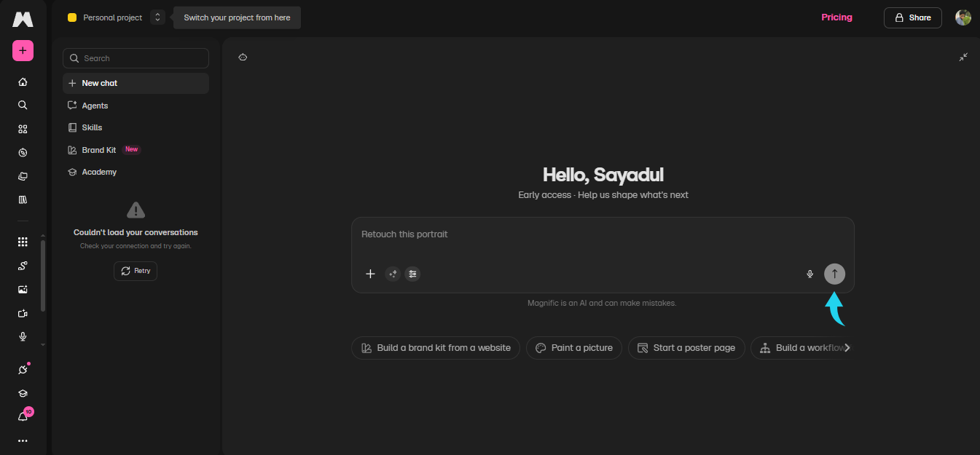Click the Pricing link
Viewport: 980px width, 455px height.
click(x=836, y=17)
